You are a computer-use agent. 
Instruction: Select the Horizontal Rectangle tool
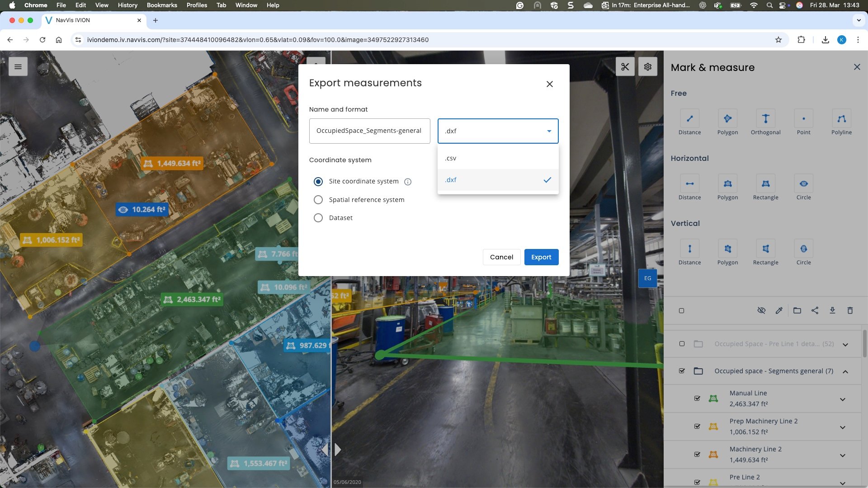pyautogui.click(x=765, y=184)
